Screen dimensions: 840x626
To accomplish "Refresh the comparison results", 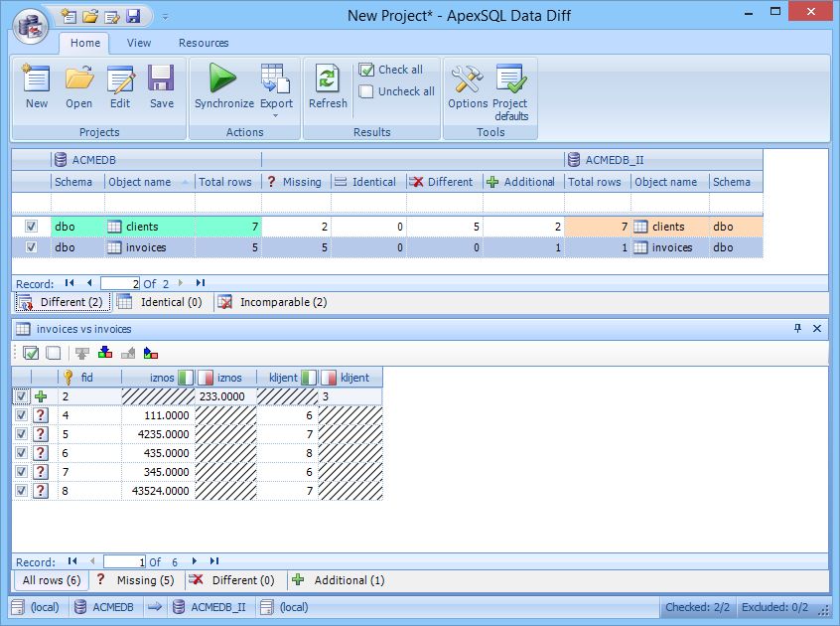I will tap(328, 86).
